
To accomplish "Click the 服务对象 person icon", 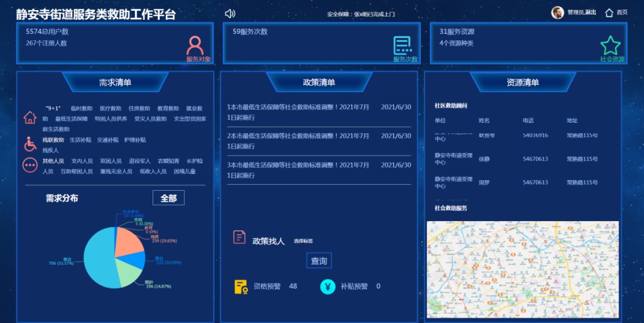I will (195, 45).
